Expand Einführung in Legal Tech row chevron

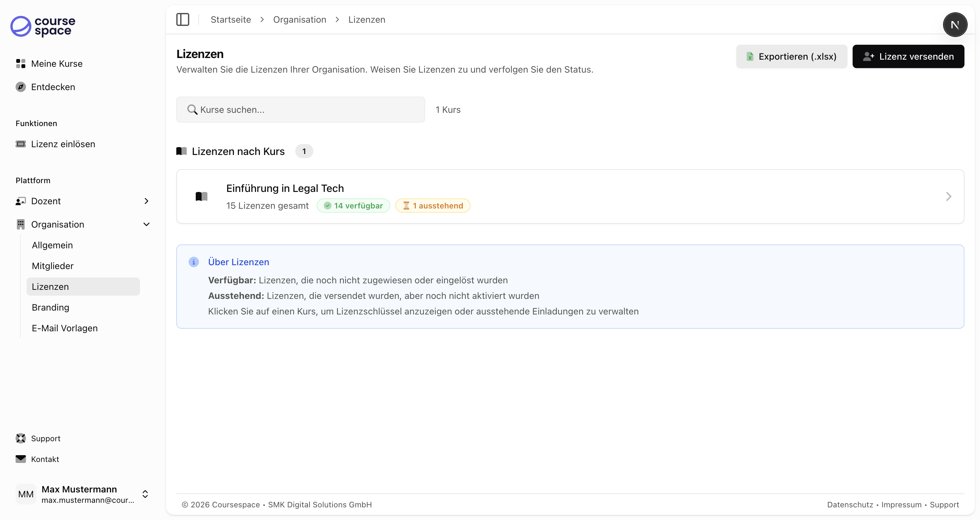click(949, 196)
